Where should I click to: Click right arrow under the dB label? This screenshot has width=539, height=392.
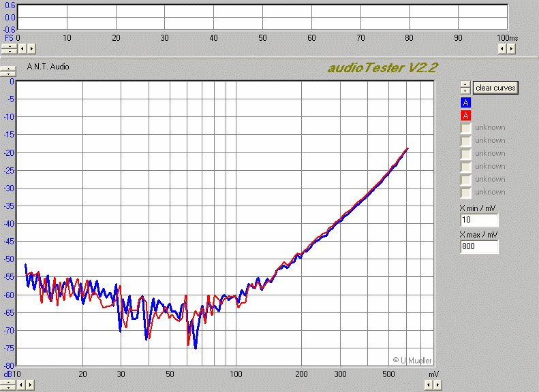(x=31, y=385)
